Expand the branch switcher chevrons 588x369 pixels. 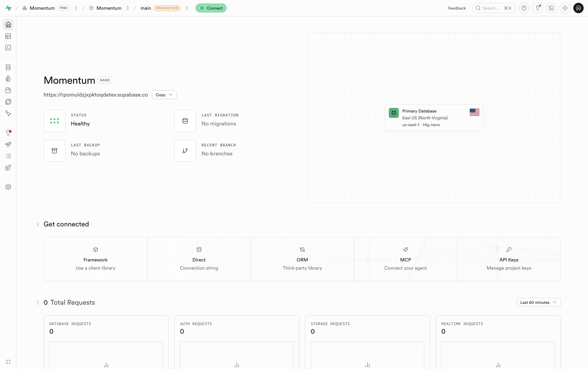tap(187, 8)
